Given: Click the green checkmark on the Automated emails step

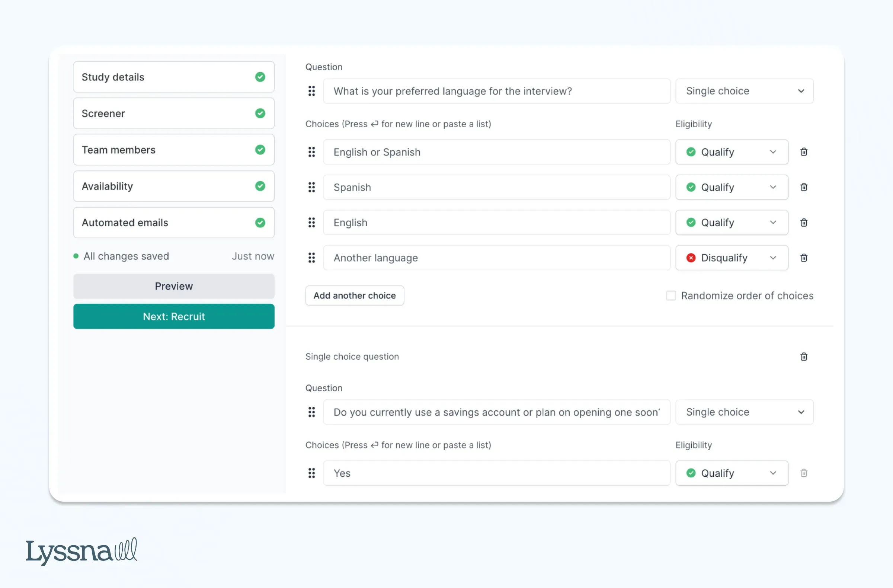Looking at the screenshot, I should click(x=260, y=223).
